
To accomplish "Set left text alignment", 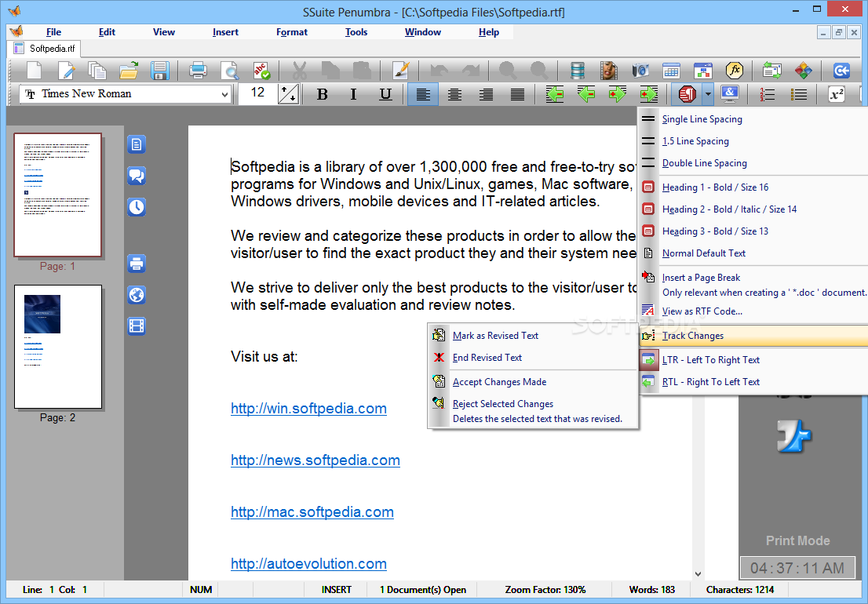I will (x=423, y=95).
